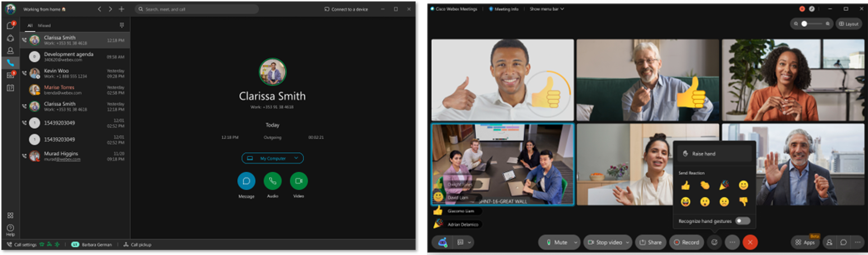Go back using the left arrow in header
The image size is (868, 255).
coord(99,9)
